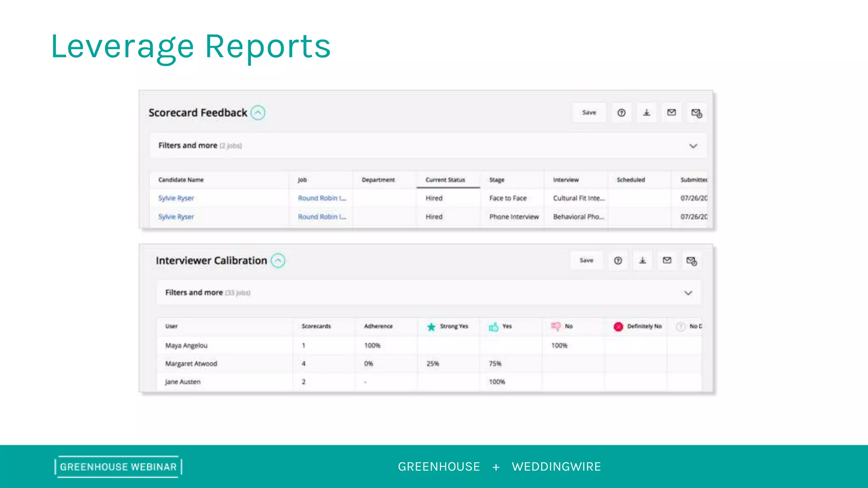Open Round Robin job in Phone Interview row
The width and height of the screenshot is (868, 488).
click(322, 217)
